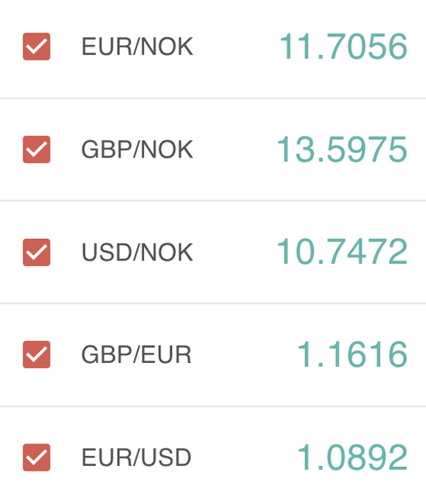Screen dimensions: 426x504
Task: Click empty space between EUR/NOK and 11.7056
Action: 236,47
